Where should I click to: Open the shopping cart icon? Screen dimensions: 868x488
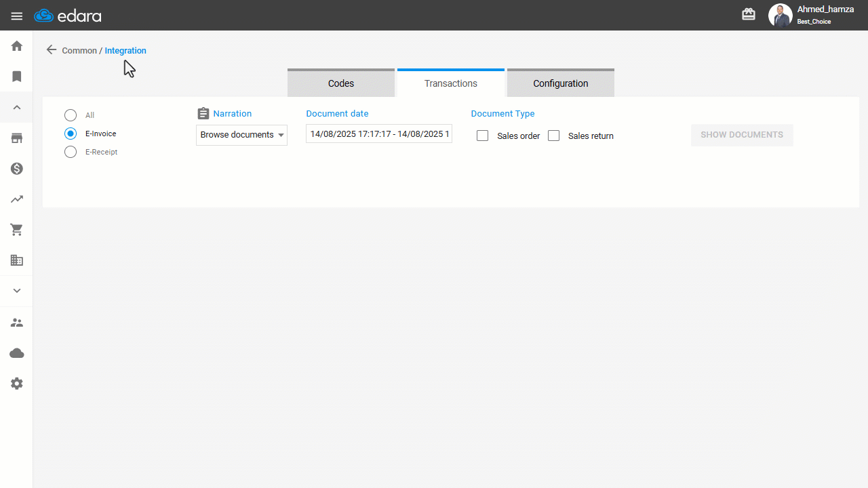point(17,230)
